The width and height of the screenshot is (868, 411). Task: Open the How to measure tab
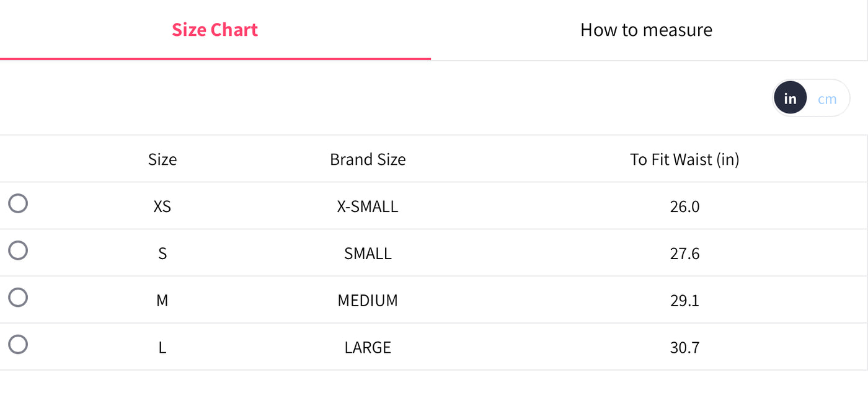pos(646,30)
